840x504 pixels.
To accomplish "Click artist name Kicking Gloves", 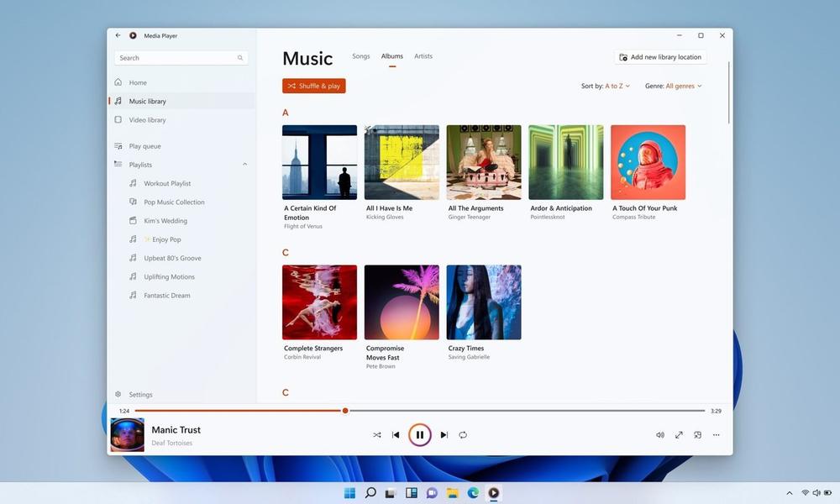I will coord(385,217).
